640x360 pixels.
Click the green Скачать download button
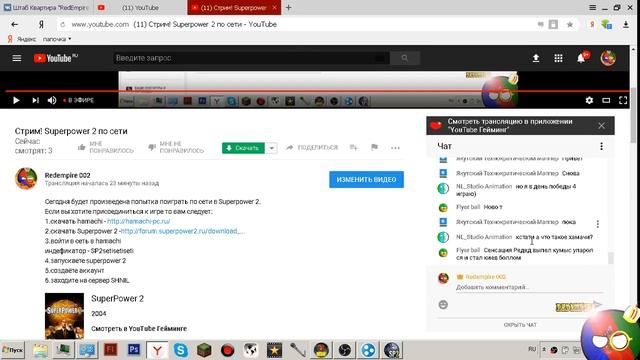tap(243, 148)
